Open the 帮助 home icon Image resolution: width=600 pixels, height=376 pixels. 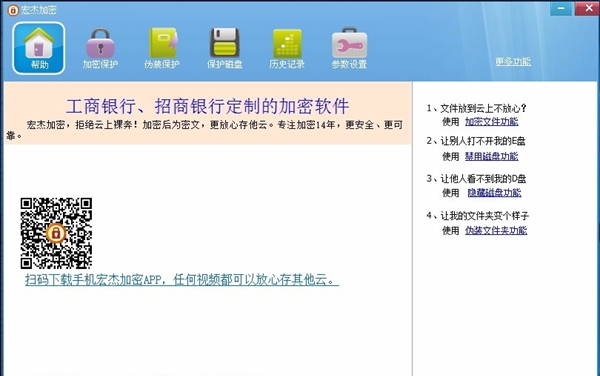click(x=39, y=48)
